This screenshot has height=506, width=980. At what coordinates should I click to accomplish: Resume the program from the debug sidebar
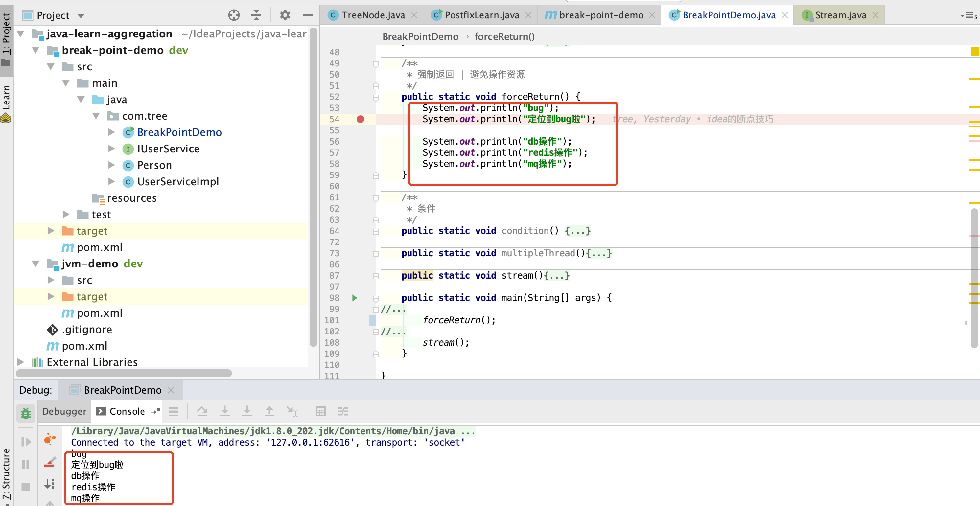point(26,441)
